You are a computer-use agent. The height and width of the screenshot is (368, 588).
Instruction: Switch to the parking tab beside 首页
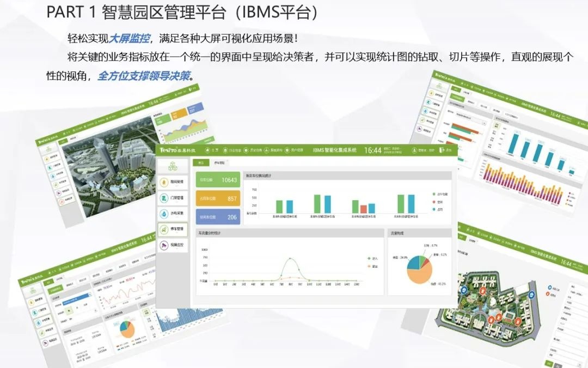(x=219, y=162)
